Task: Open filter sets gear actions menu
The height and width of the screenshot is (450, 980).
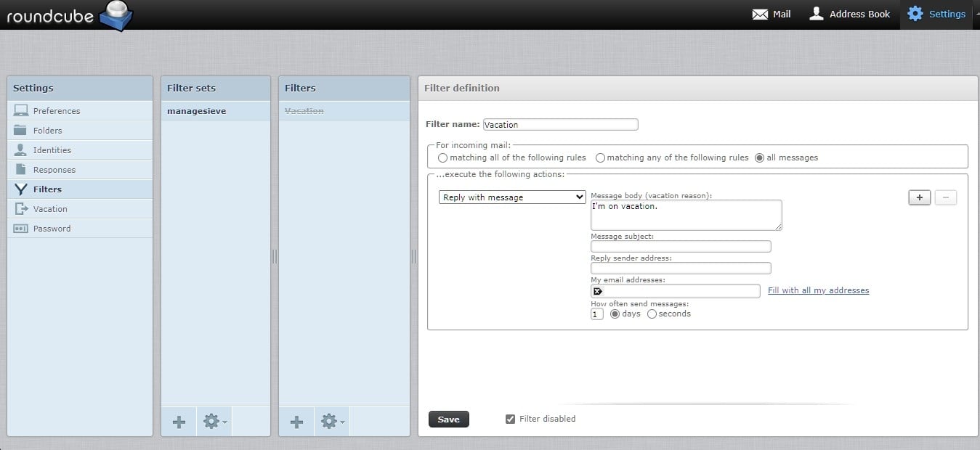Action: coord(214,422)
